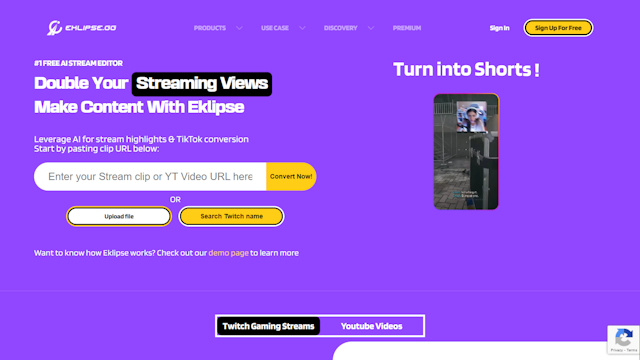Image resolution: width=640 pixels, height=360 pixels.
Task: Click the Upload file button
Action: coord(119,216)
